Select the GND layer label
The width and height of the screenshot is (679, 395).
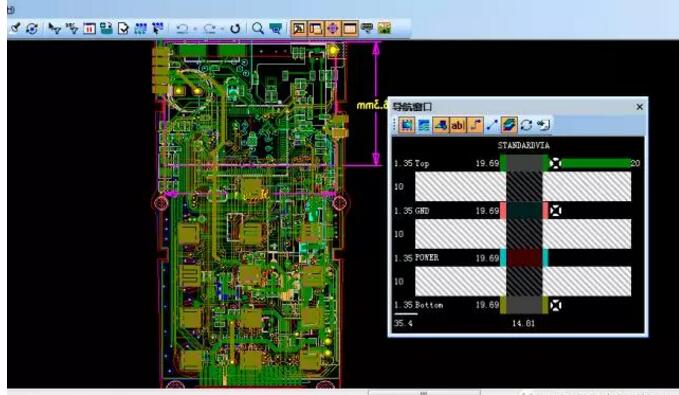click(x=422, y=211)
